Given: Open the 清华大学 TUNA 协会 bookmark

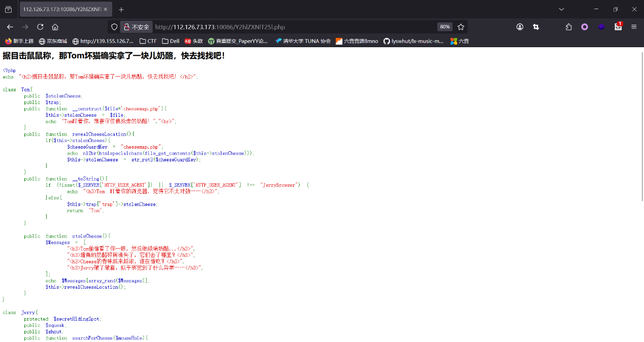Looking at the screenshot, I should (303, 41).
